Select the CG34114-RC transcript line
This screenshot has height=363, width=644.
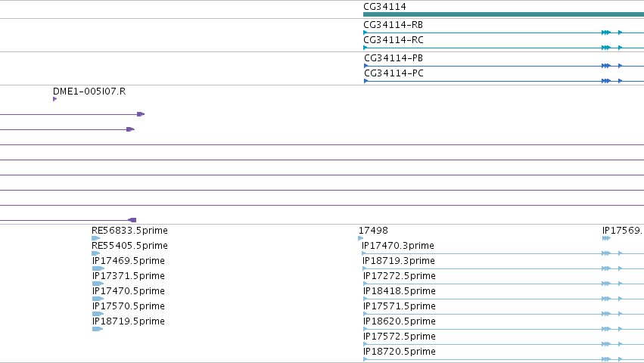(x=503, y=48)
